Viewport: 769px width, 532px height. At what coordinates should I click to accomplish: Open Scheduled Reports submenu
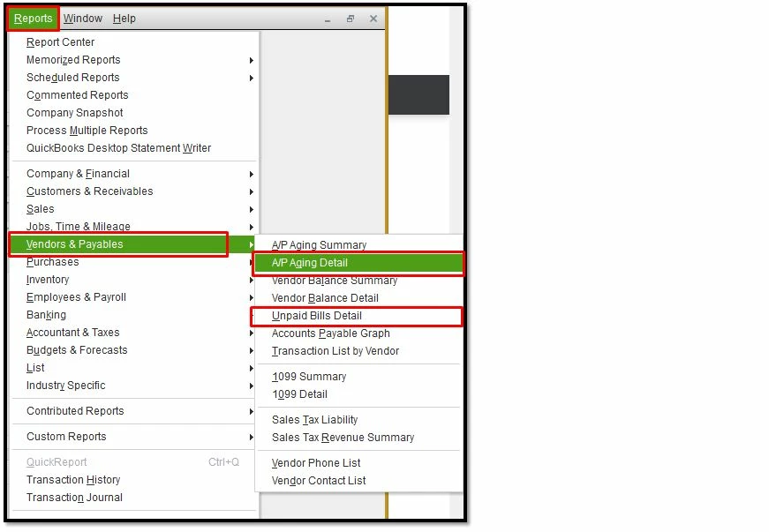(x=134, y=78)
